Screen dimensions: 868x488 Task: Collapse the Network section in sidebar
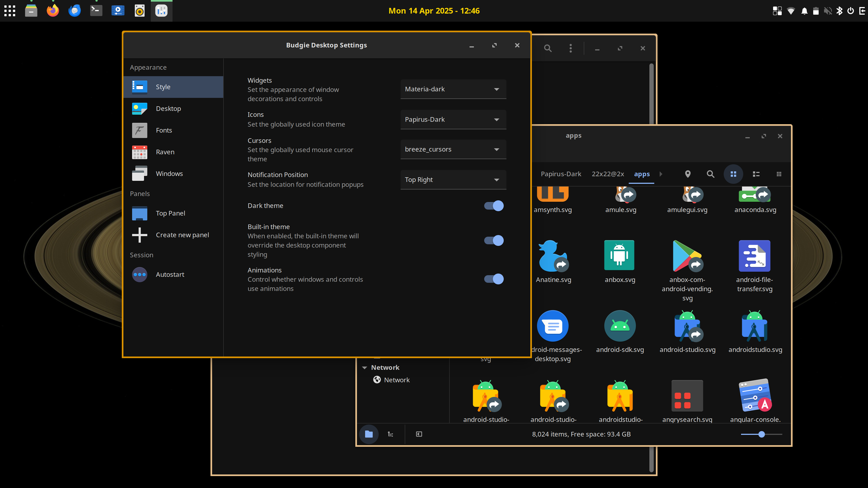[364, 367]
